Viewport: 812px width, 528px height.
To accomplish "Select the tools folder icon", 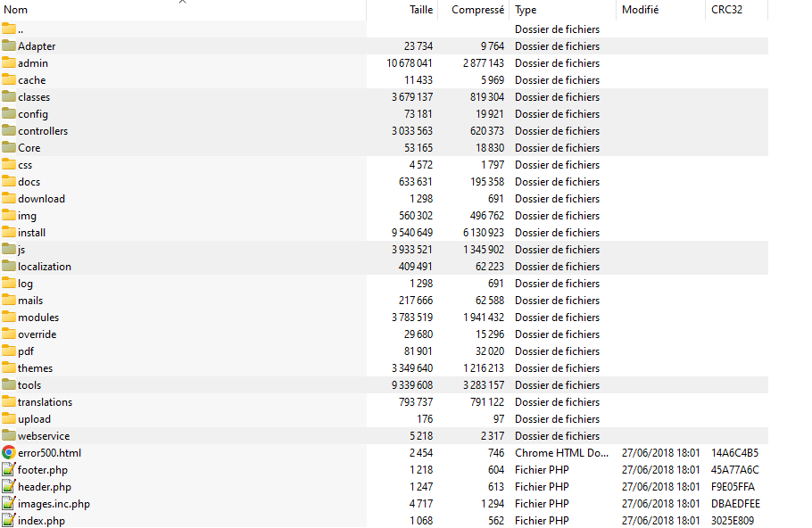I will 9,384.
